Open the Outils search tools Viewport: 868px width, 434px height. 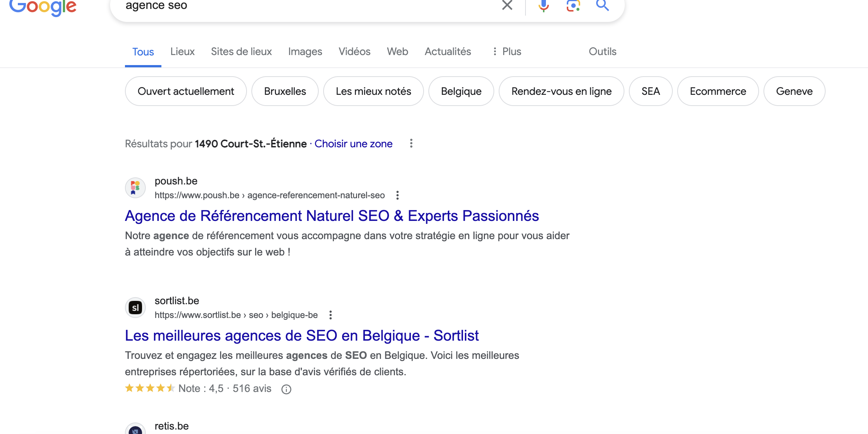[x=602, y=52]
